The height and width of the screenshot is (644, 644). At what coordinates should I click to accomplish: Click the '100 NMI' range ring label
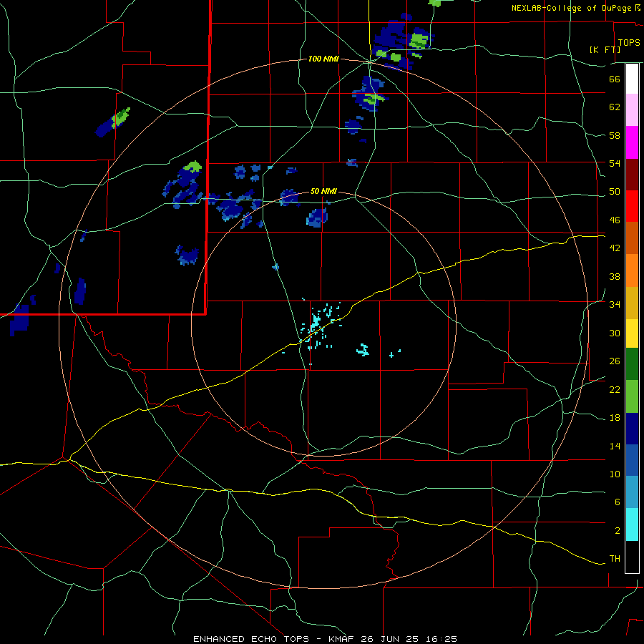[323, 59]
